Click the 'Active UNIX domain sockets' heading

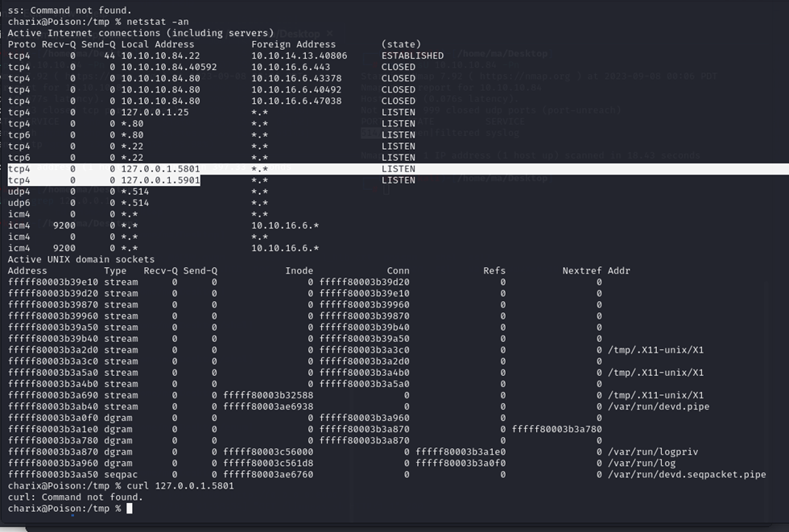pos(81,260)
